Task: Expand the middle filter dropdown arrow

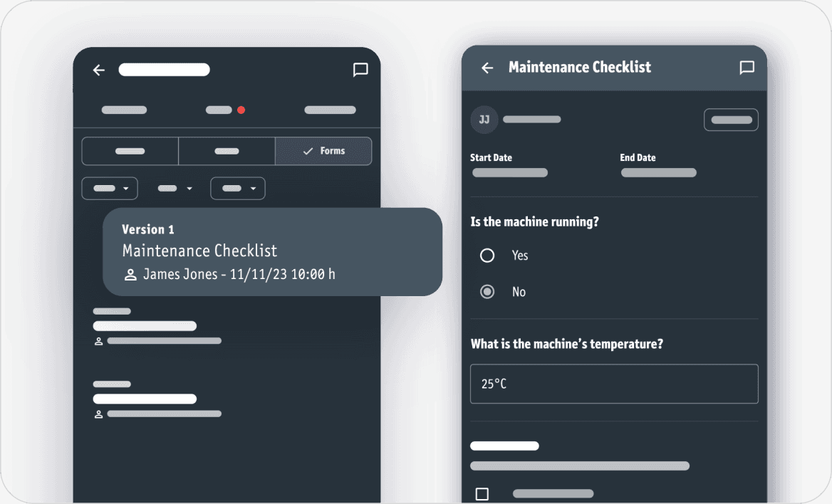Action: [x=189, y=189]
